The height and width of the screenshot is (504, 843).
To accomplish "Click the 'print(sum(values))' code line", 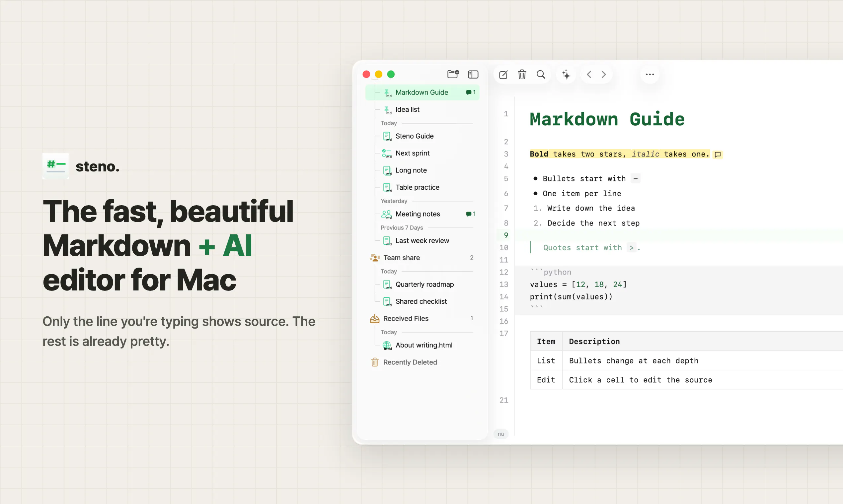I will pos(571,297).
